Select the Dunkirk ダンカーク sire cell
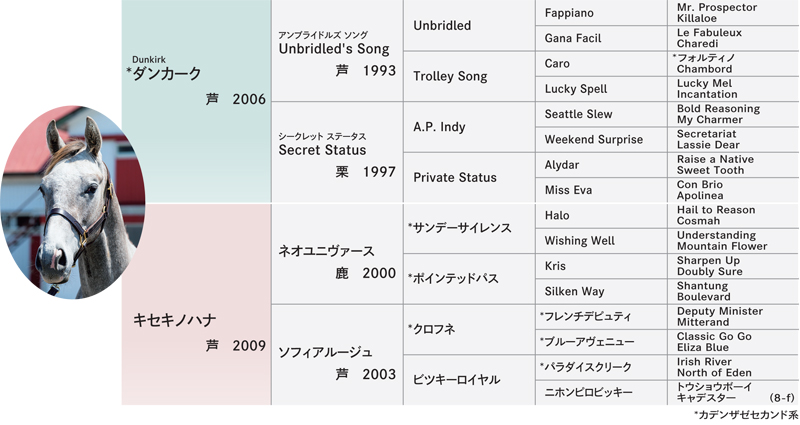Viewport: 800px width, 425px height. tap(196, 101)
